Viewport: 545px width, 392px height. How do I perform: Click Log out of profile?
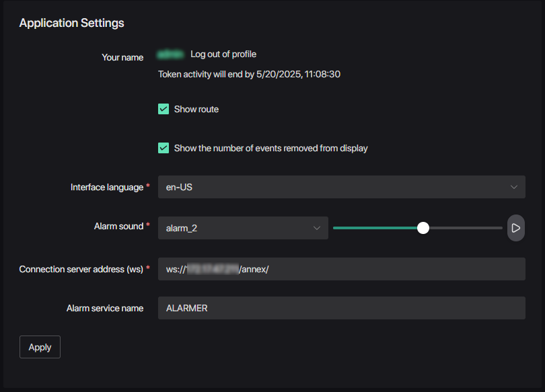(x=223, y=54)
